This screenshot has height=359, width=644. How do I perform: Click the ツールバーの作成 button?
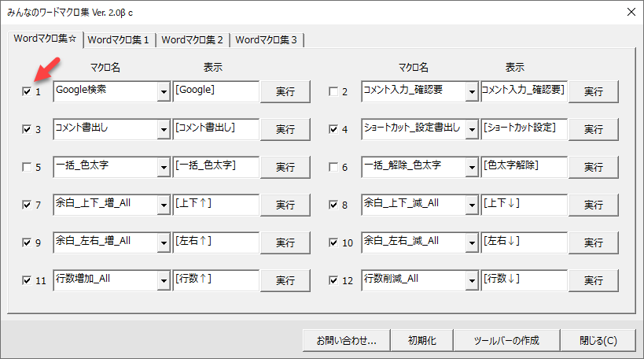click(506, 341)
